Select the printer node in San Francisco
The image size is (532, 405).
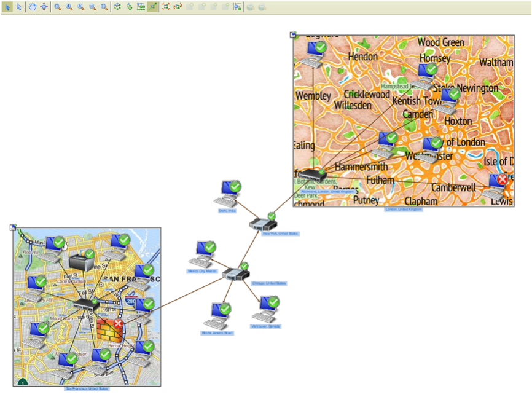click(x=82, y=261)
